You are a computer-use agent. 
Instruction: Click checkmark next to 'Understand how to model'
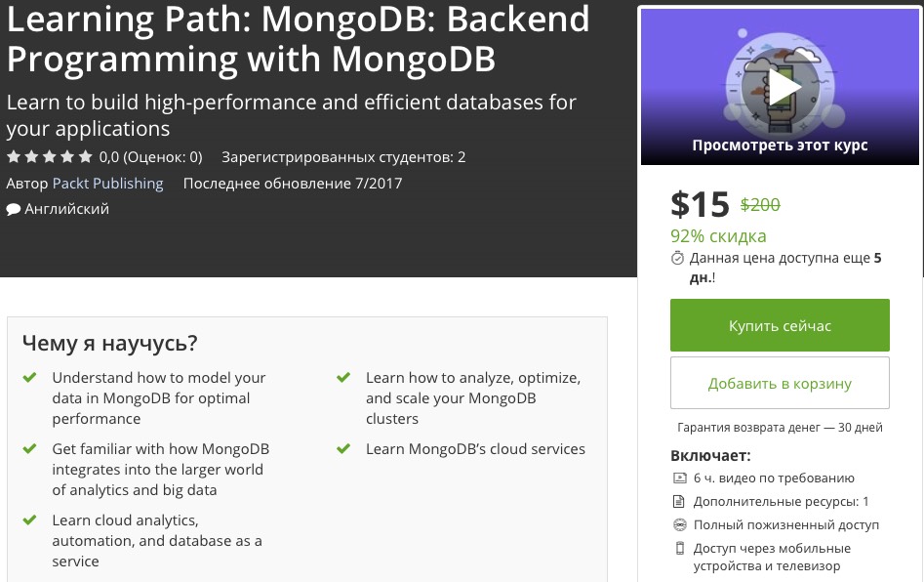click(30, 377)
